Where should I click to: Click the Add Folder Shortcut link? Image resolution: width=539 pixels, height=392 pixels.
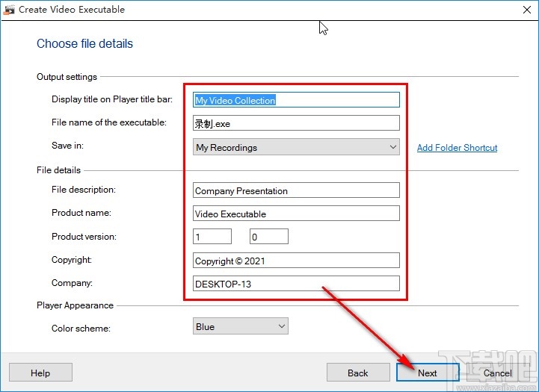(457, 148)
